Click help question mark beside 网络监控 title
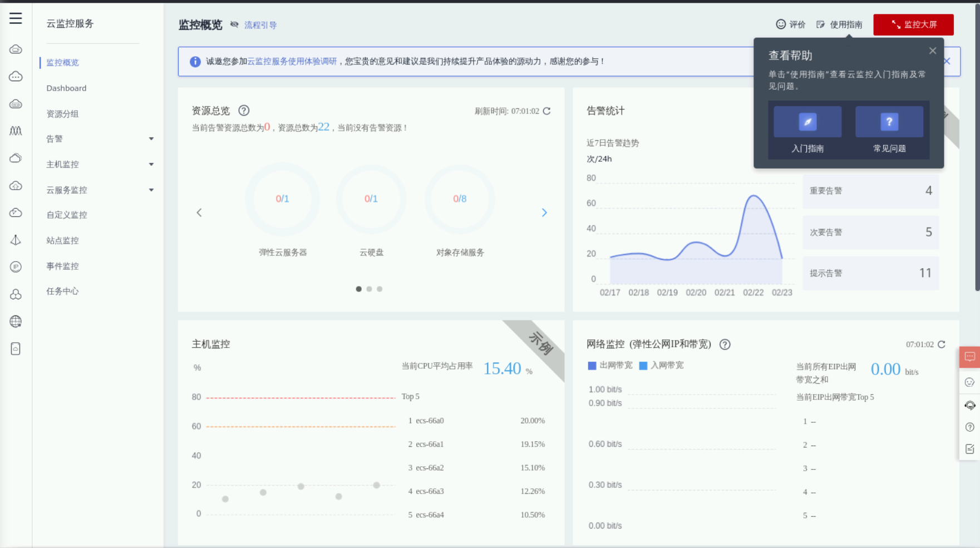Image resolution: width=980 pixels, height=548 pixels. click(725, 344)
